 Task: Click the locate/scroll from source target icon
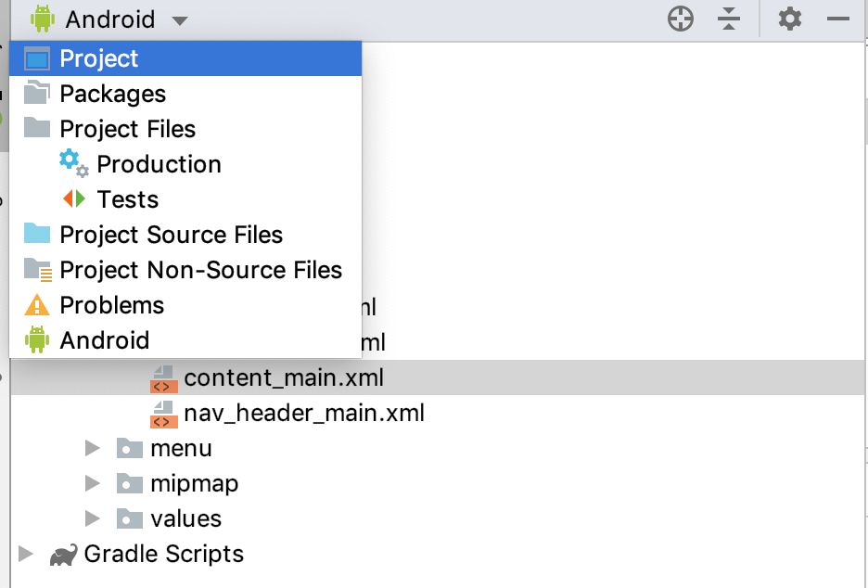click(681, 19)
